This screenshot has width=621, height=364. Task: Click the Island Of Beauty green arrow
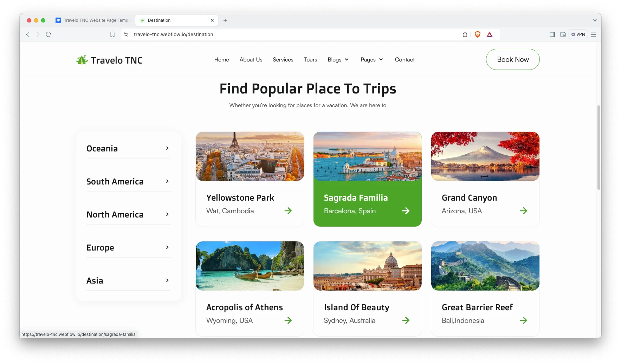[x=406, y=320]
